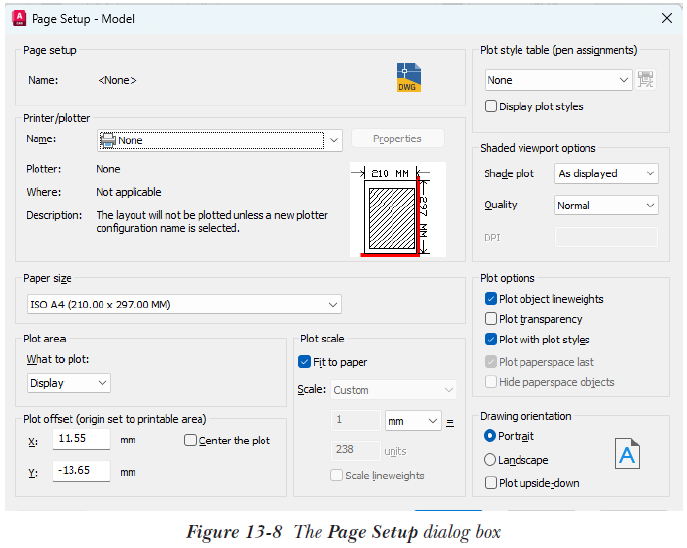Open the Paper size dropdown

point(184,304)
